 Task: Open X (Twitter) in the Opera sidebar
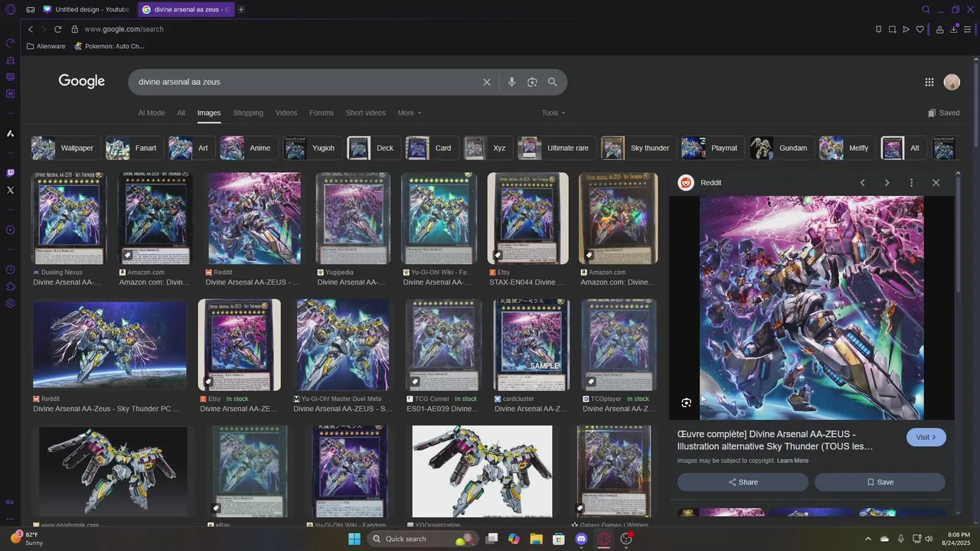(x=10, y=190)
